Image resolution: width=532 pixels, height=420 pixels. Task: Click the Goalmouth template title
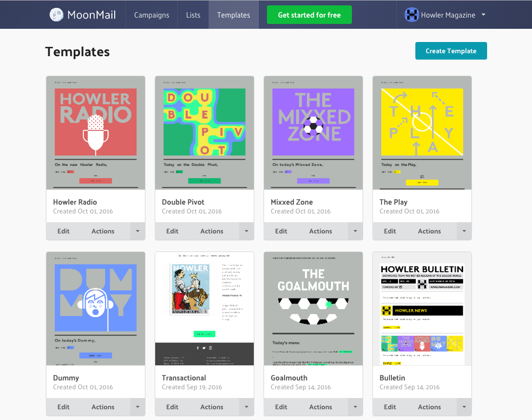point(289,378)
